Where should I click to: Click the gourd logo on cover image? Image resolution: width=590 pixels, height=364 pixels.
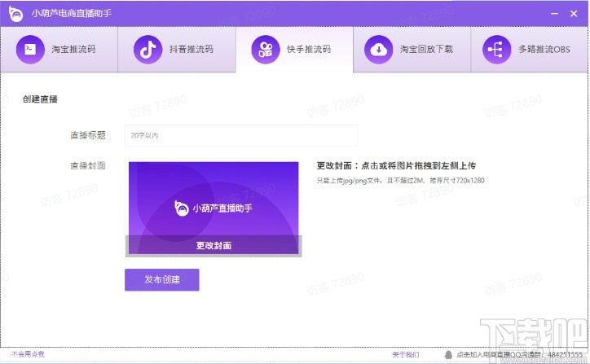182,208
